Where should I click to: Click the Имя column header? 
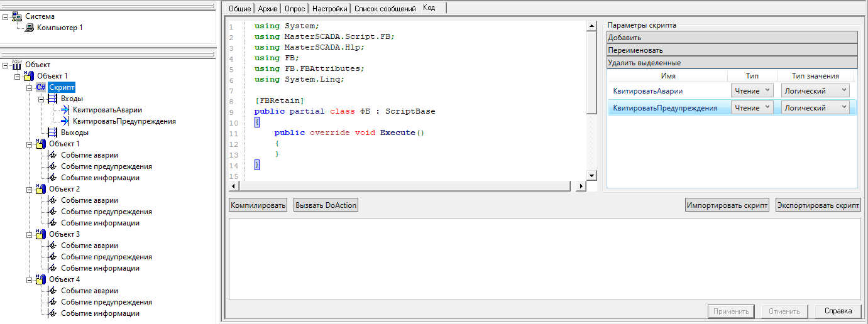coord(668,75)
